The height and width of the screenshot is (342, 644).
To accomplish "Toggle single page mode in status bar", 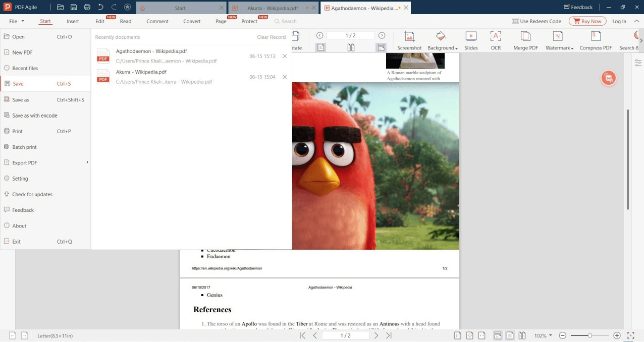I will [510, 335].
